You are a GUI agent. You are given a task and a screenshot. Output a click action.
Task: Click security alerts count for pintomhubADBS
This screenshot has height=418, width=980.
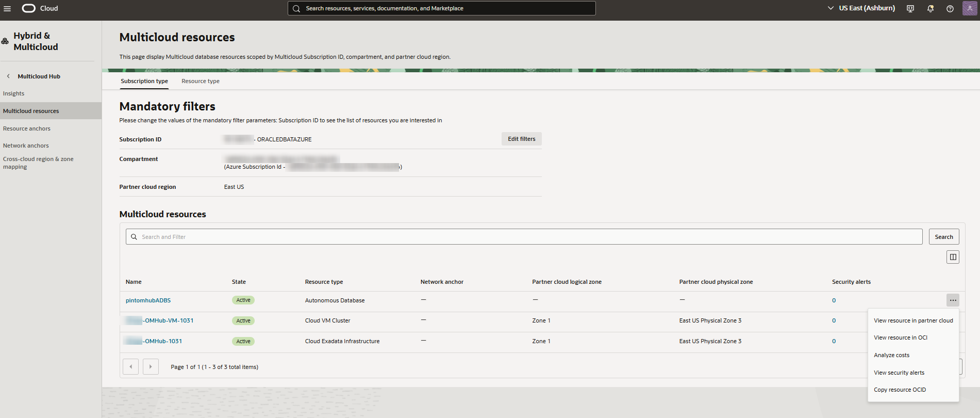[834, 300]
